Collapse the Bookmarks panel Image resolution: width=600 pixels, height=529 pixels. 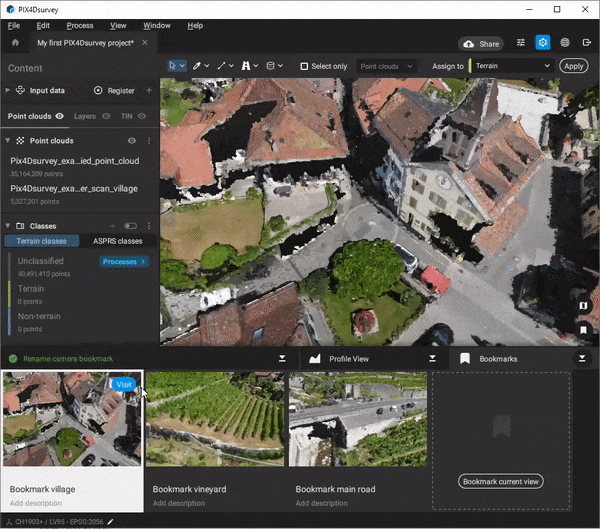click(582, 359)
